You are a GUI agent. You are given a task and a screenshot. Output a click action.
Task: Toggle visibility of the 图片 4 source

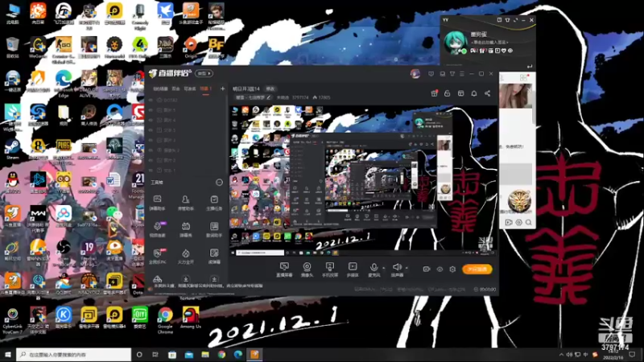151,120
